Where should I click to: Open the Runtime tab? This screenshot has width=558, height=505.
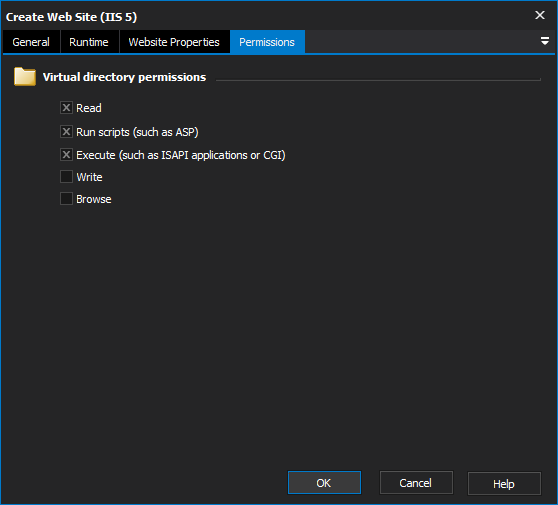tap(89, 42)
